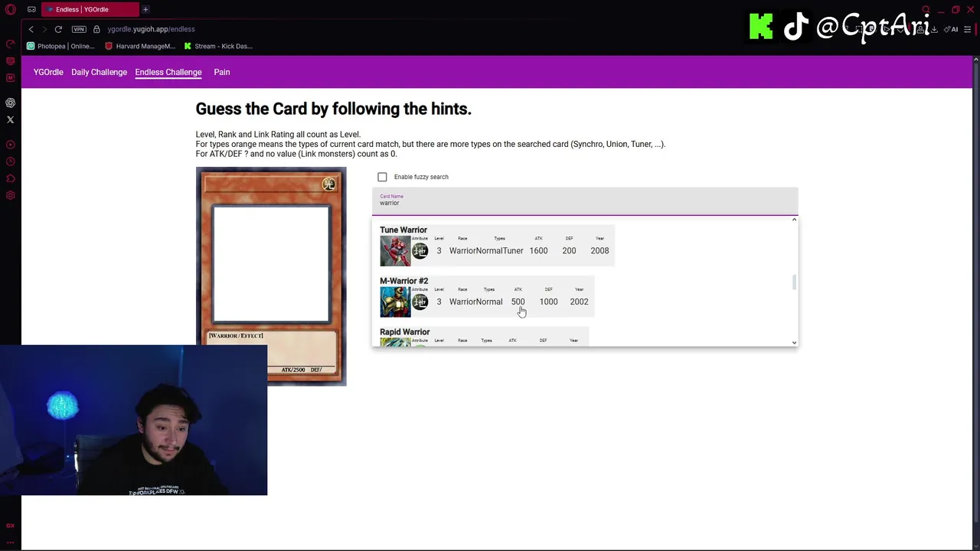
Task: Click the ATK/2500 card stat
Action: 293,370
